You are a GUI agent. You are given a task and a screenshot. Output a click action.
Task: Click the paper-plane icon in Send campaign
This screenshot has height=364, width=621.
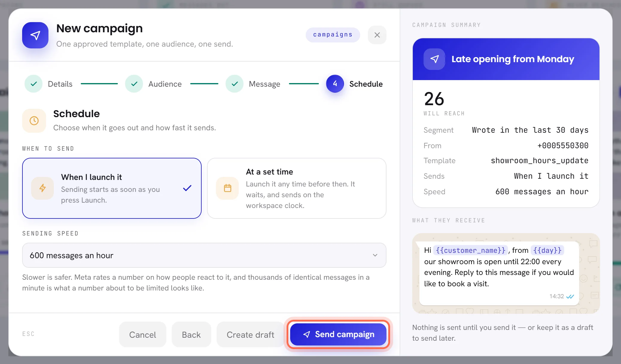point(306,334)
